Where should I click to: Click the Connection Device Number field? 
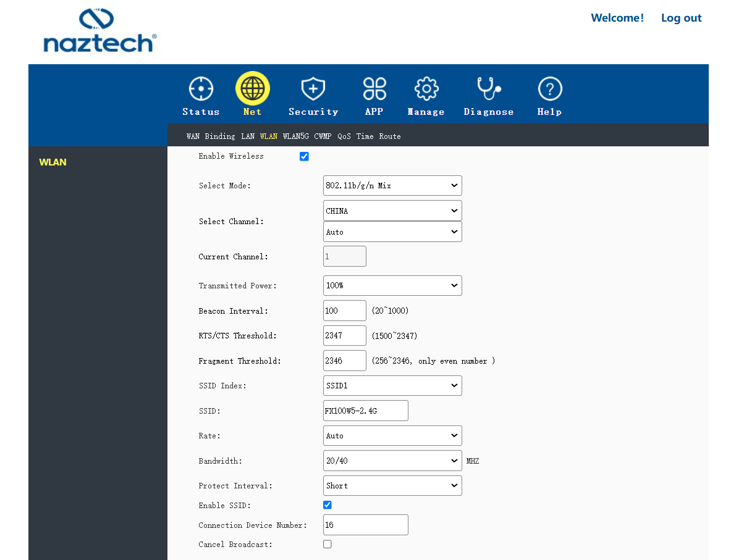point(366,525)
